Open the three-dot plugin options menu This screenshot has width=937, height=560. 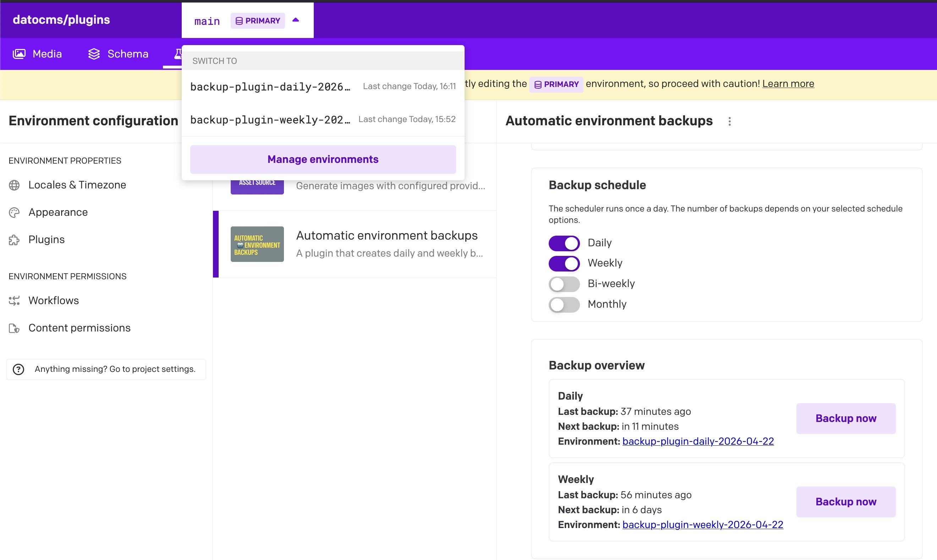[729, 121]
